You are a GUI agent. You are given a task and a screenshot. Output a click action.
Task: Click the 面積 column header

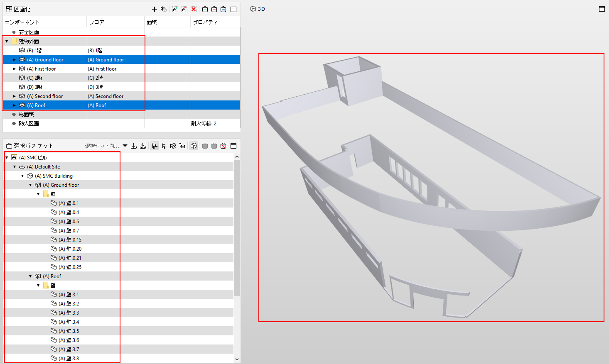pyautogui.click(x=168, y=22)
